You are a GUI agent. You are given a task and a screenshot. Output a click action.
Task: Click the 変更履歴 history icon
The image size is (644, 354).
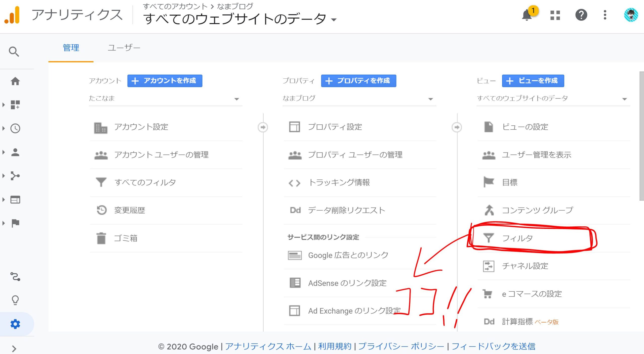pos(102,210)
